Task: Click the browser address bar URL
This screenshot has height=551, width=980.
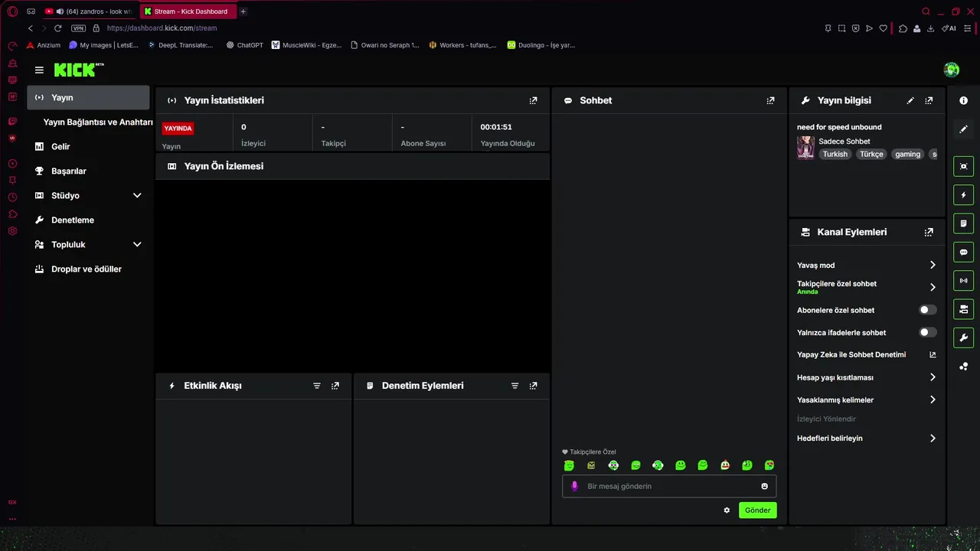Action: [162, 28]
